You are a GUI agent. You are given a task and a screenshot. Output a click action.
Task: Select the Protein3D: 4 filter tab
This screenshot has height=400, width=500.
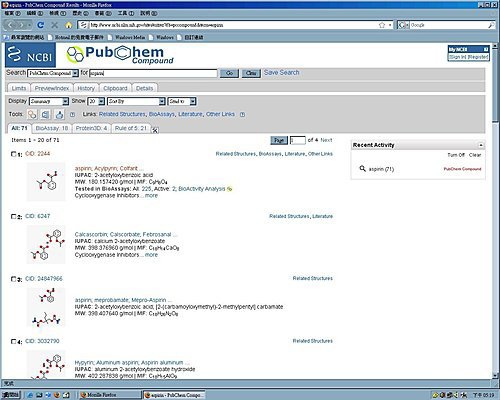click(91, 128)
